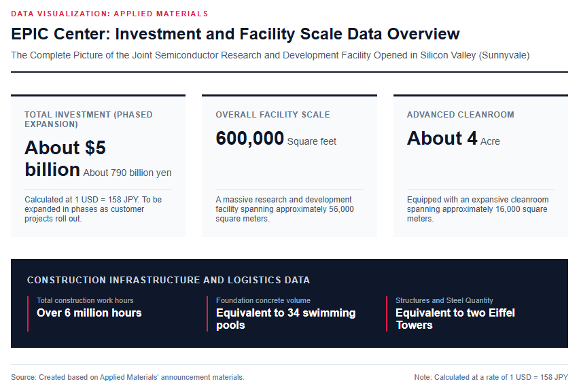Click the note 'Calculated at 1 USD = 158 JPY. To be expanded…'
Image resolution: width=579 pixels, height=392 pixels.
(93, 209)
